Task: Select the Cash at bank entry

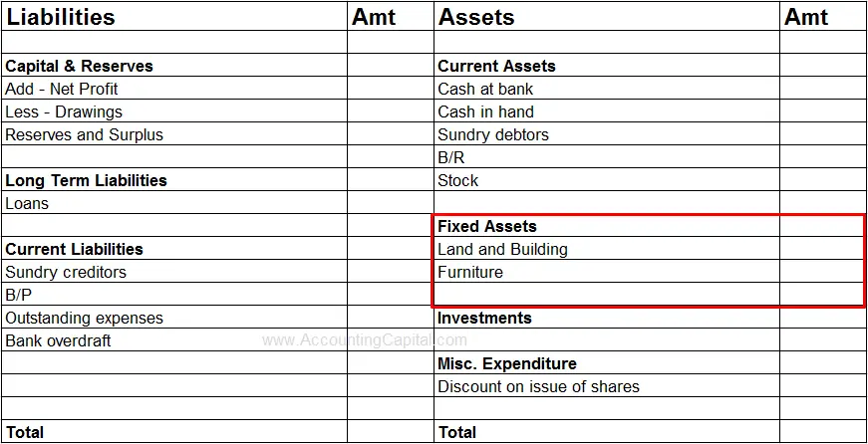Action: point(485,89)
